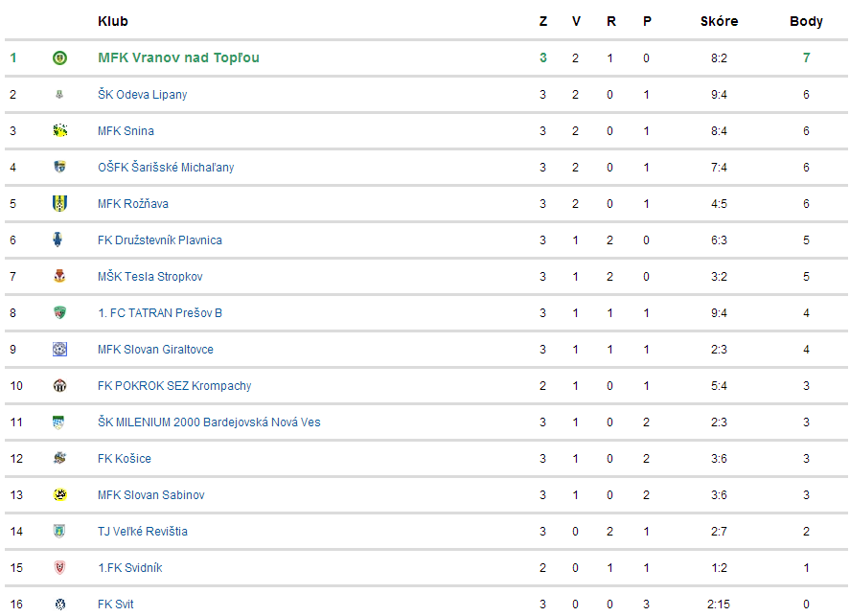Click the FK Družstevník Plavnica crest icon
Image resolution: width=850 pixels, height=616 pixels.
point(59,240)
